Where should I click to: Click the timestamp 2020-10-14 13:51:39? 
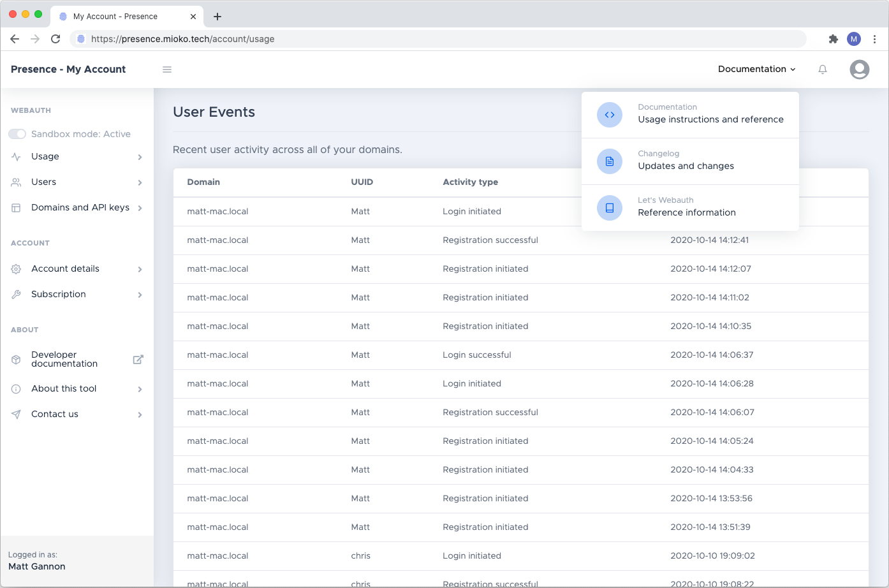(710, 527)
